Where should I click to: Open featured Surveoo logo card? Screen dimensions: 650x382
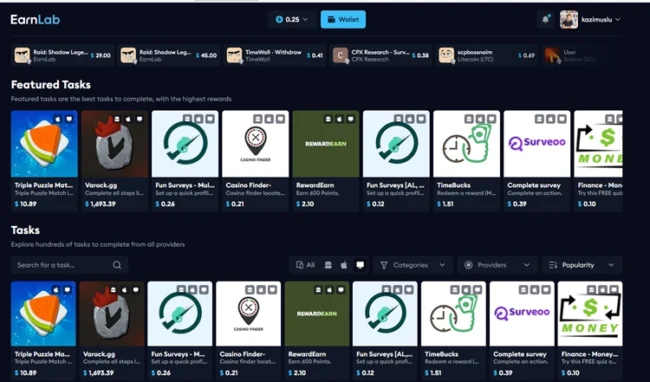(537, 144)
